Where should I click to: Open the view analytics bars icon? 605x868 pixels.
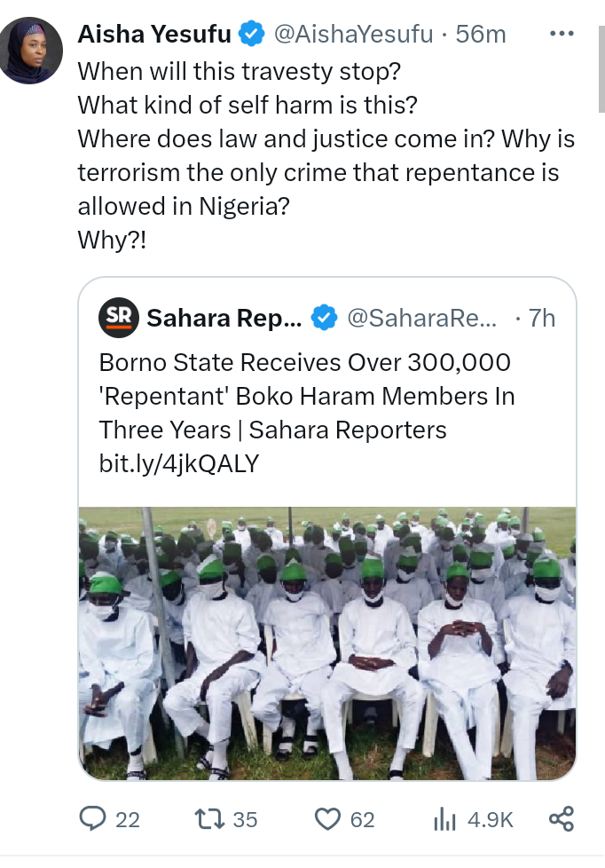click(444, 818)
